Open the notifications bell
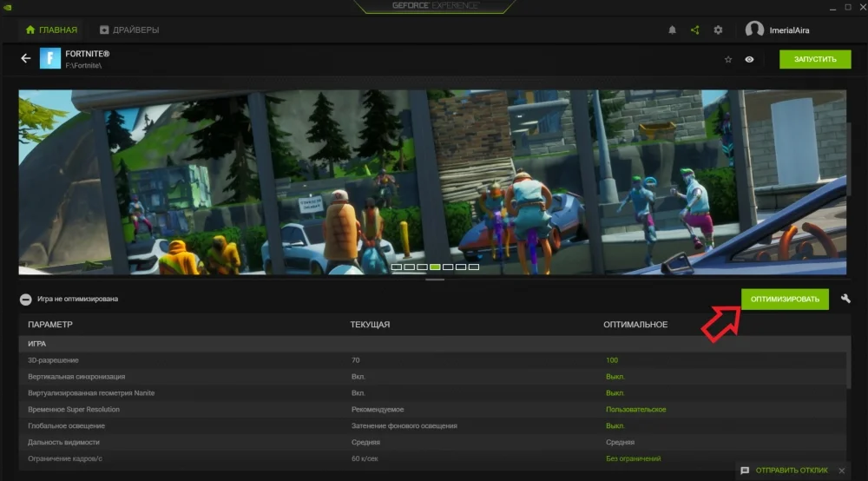Image resolution: width=868 pixels, height=481 pixels. (672, 30)
